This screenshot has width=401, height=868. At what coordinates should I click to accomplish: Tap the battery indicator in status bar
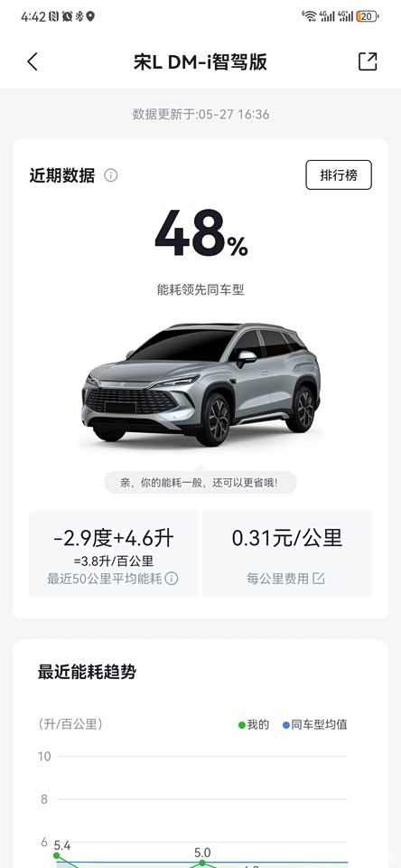point(368,16)
